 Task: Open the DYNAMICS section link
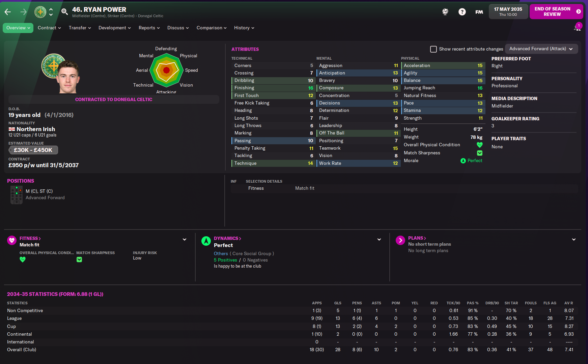227,238
